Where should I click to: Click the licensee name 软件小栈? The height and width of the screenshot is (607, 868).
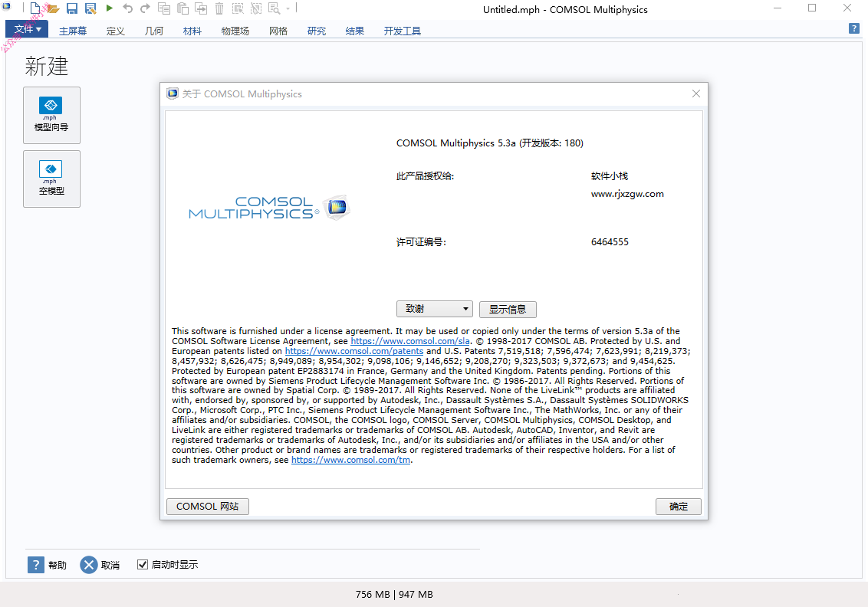(x=610, y=176)
